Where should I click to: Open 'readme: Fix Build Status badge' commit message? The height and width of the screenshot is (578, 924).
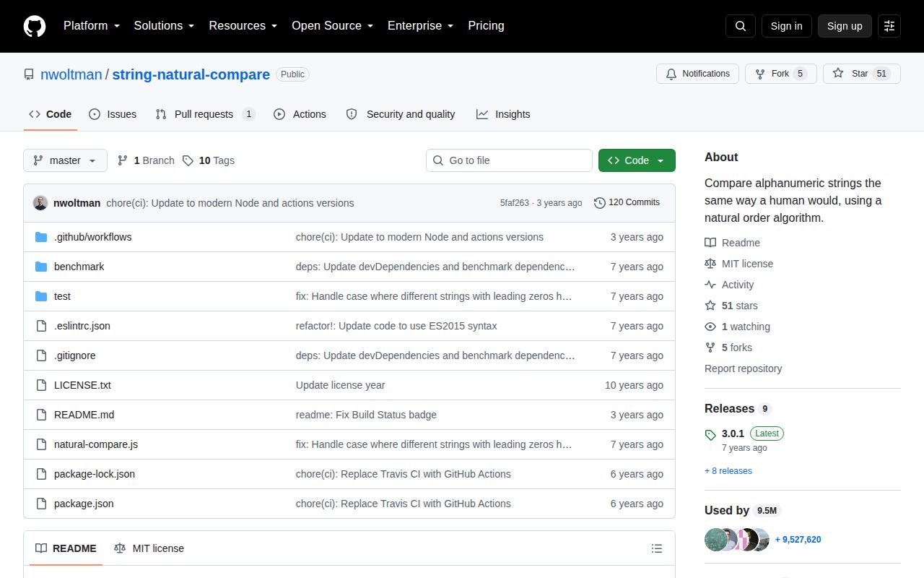pyautogui.click(x=366, y=415)
